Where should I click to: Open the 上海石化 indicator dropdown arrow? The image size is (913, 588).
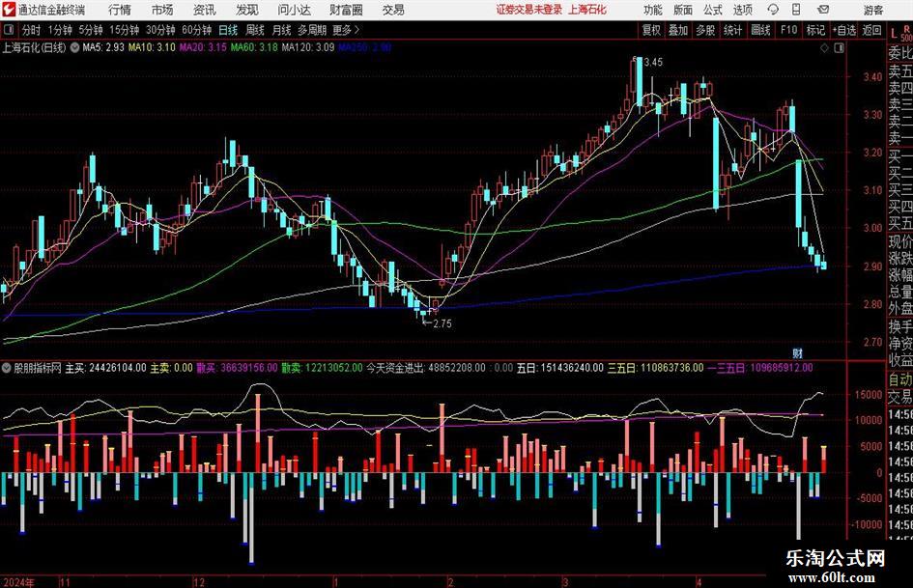click(x=74, y=47)
